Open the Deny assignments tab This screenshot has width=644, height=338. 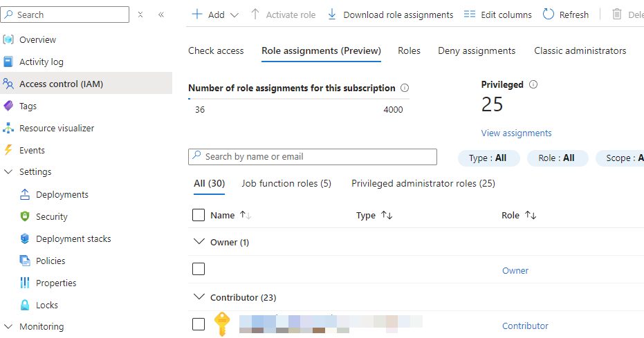click(x=477, y=51)
